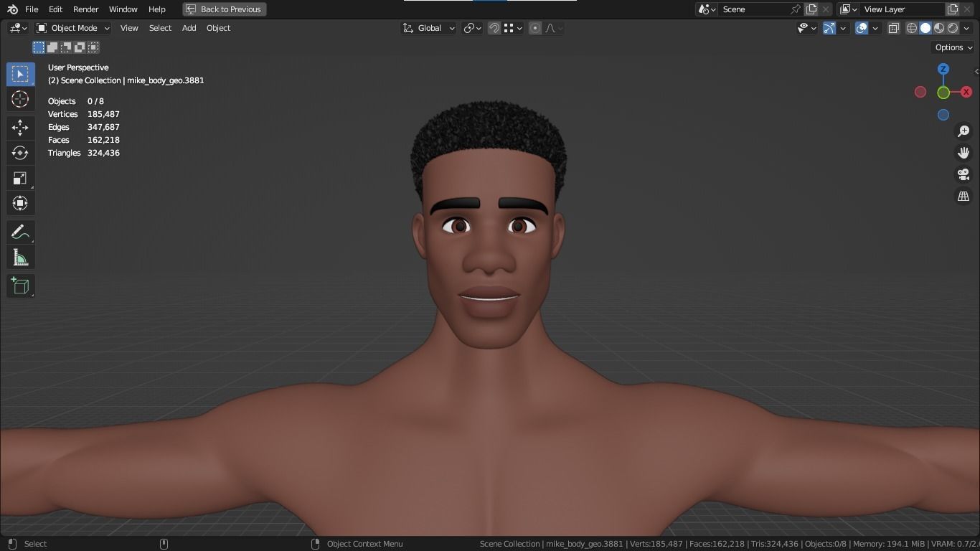Toggle the snapping magnet
This screenshot has height=551, width=980.
click(x=494, y=28)
